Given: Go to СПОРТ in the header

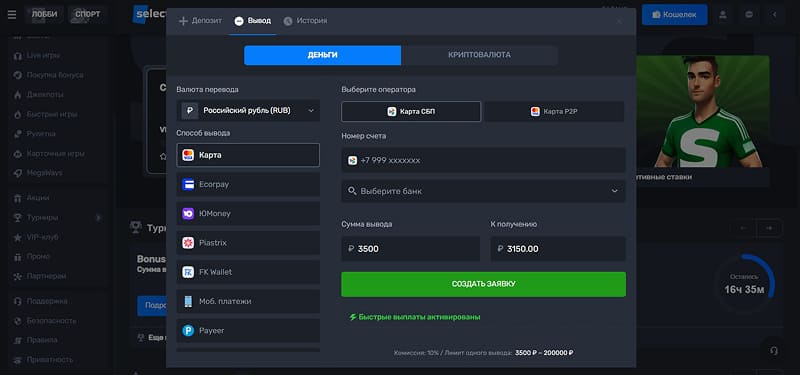Looking at the screenshot, I should pyautogui.click(x=88, y=14).
